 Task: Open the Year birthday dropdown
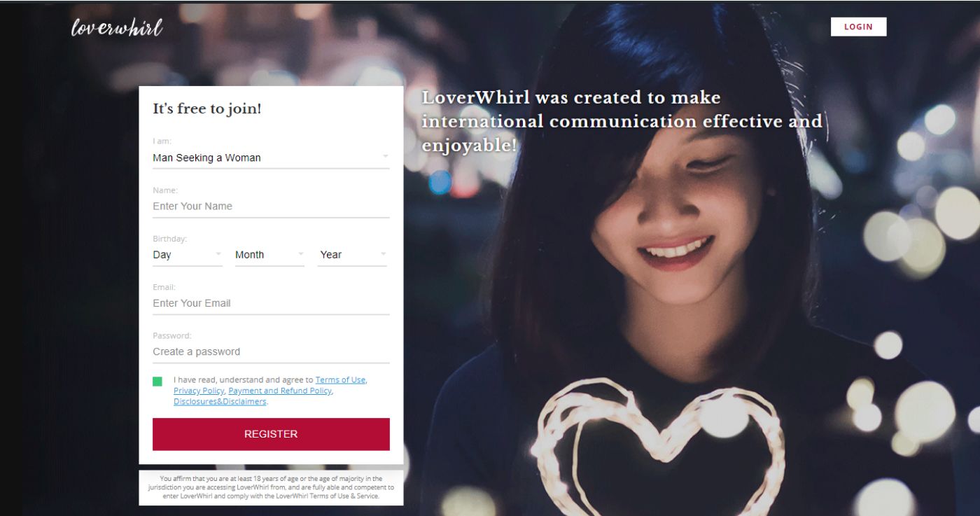(353, 255)
